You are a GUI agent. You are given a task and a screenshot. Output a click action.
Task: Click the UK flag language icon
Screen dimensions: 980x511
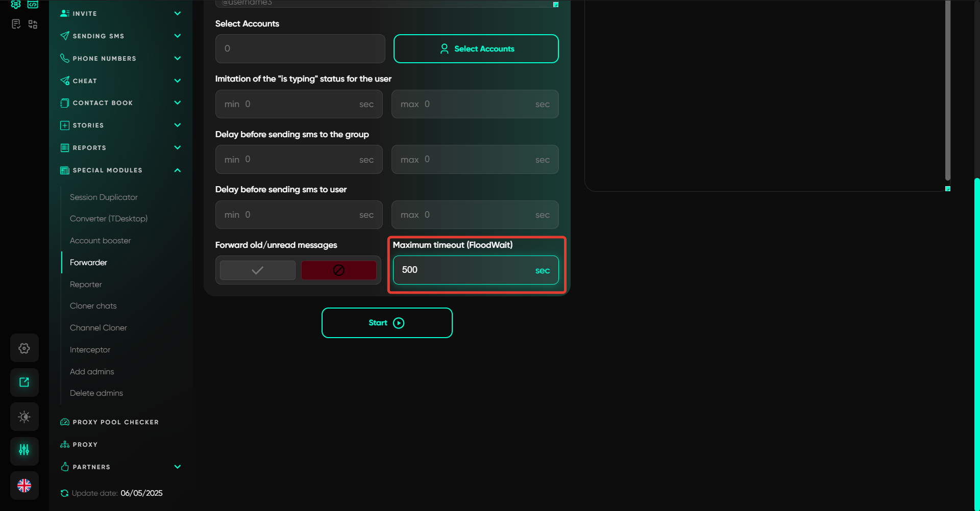(24, 486)
